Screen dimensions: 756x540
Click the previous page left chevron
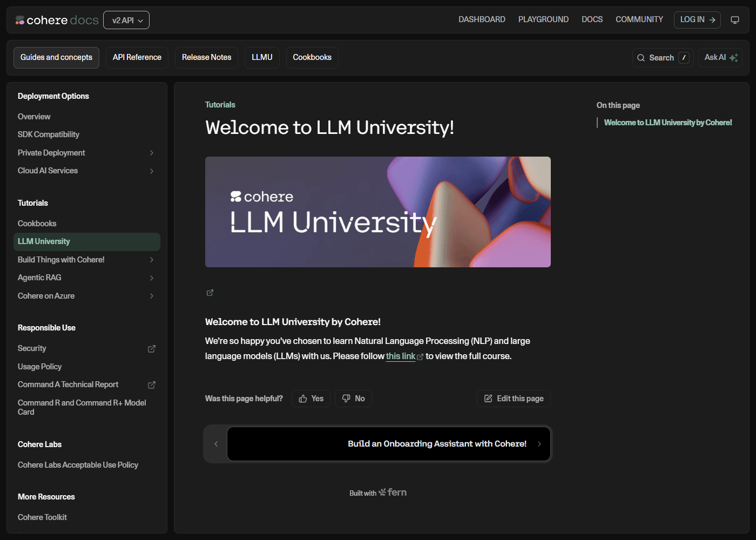pyautogui.click(x=216, y=444)
